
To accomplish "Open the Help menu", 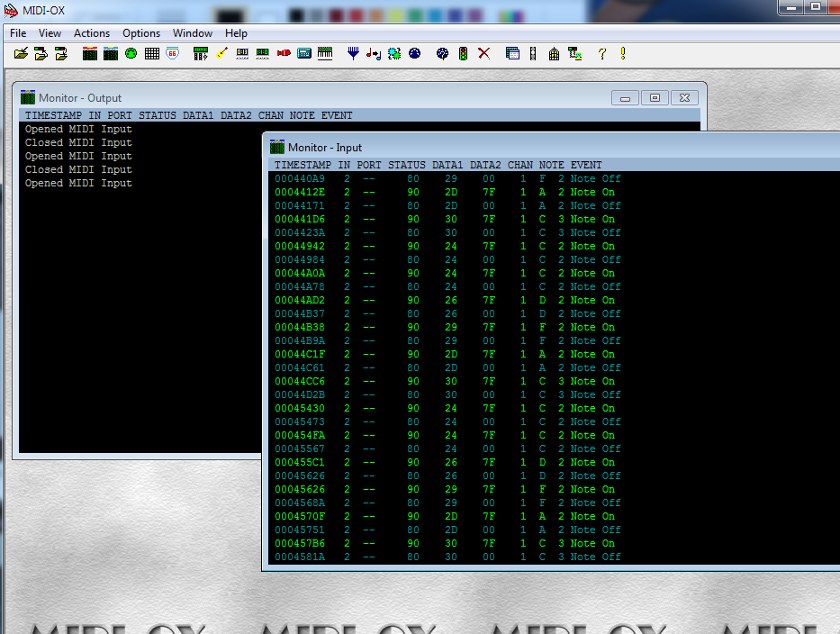I will [236, 33].
